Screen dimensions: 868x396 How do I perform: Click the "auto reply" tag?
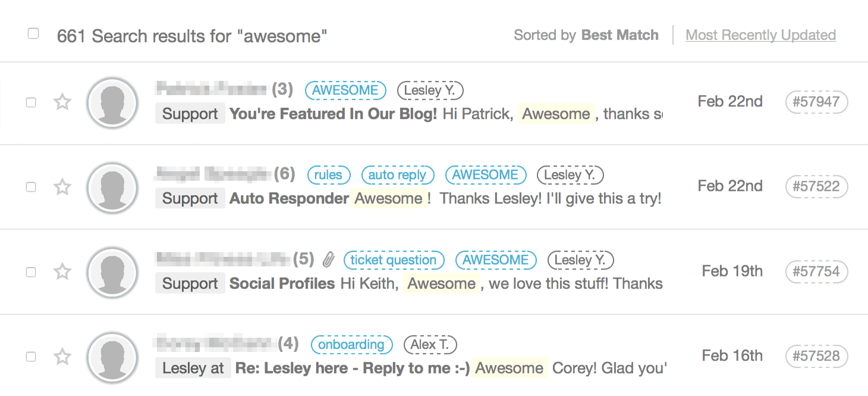pyautogui.click(x=397, y=175)
